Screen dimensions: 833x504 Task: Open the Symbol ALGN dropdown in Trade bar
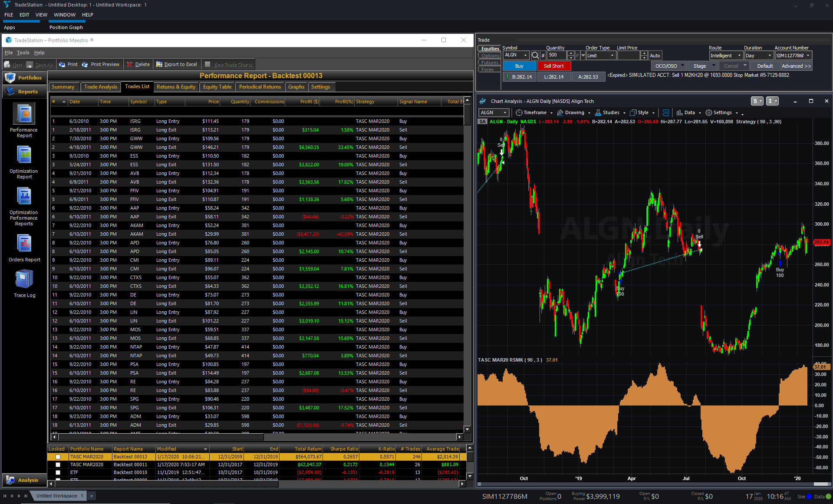(525, 56)
